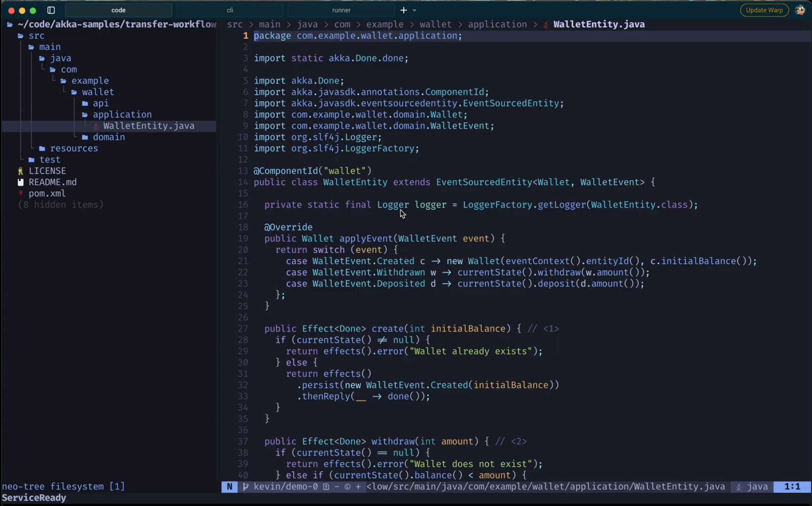812x506 pixels.
Task: Reveal the 8 hidden items in the tree
Action: click(x=60, y=205)
